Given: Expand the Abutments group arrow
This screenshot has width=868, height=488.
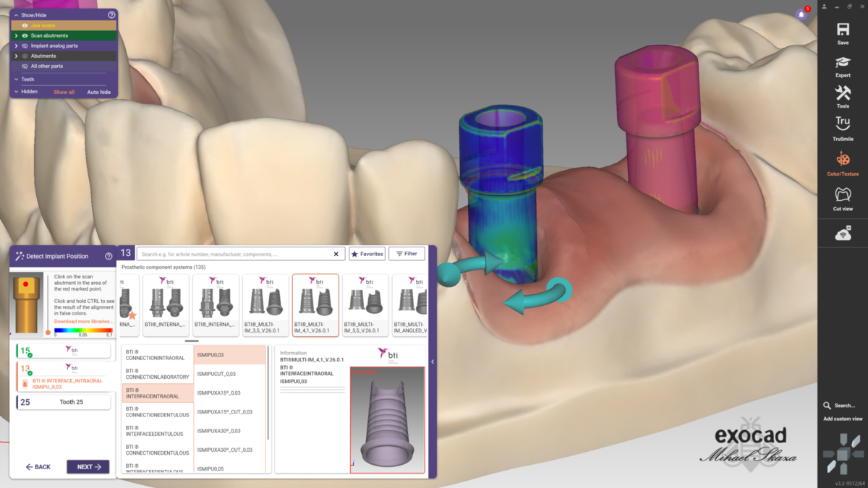Looking at the screenshot, I should pos(16,56).
